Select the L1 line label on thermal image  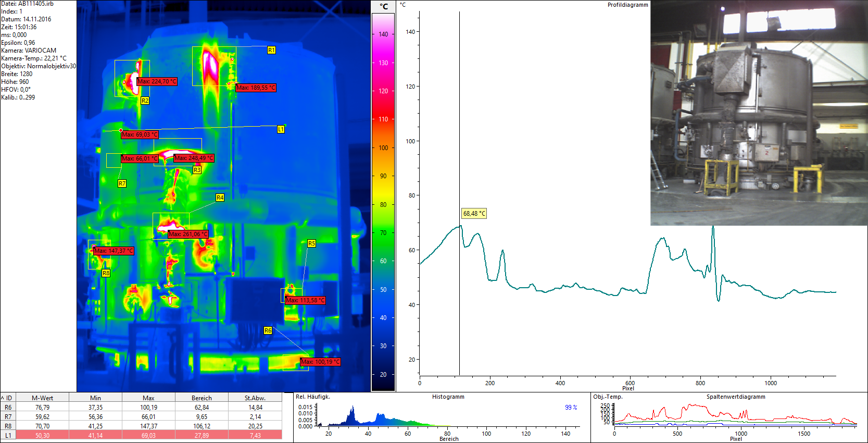point(281,129)
